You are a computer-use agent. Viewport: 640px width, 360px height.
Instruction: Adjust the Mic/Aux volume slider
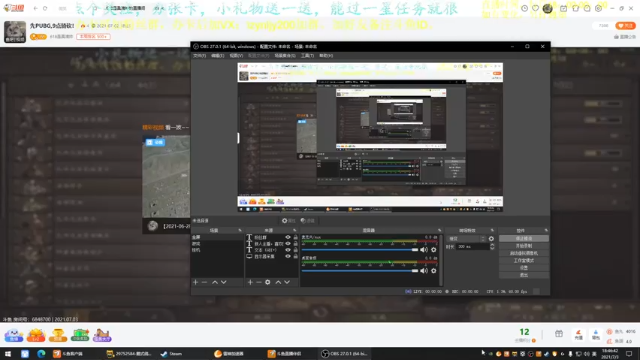tap(360, 249)
